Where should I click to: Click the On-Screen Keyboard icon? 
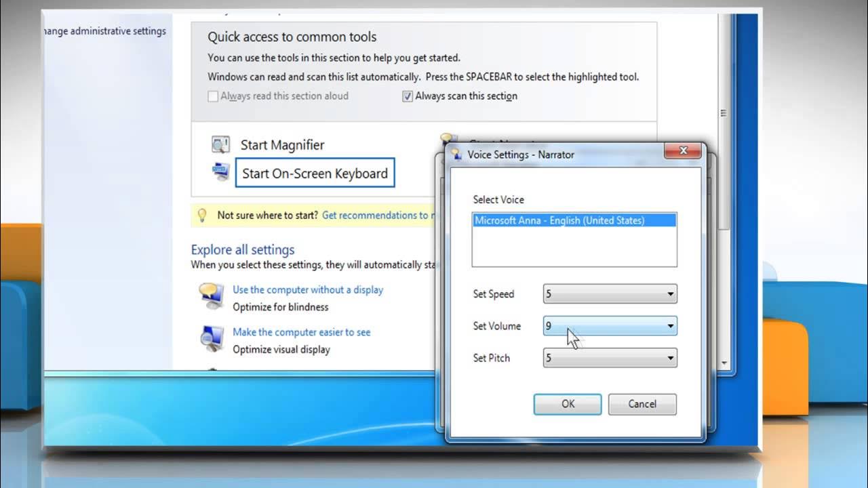click(x=220, y=171)
